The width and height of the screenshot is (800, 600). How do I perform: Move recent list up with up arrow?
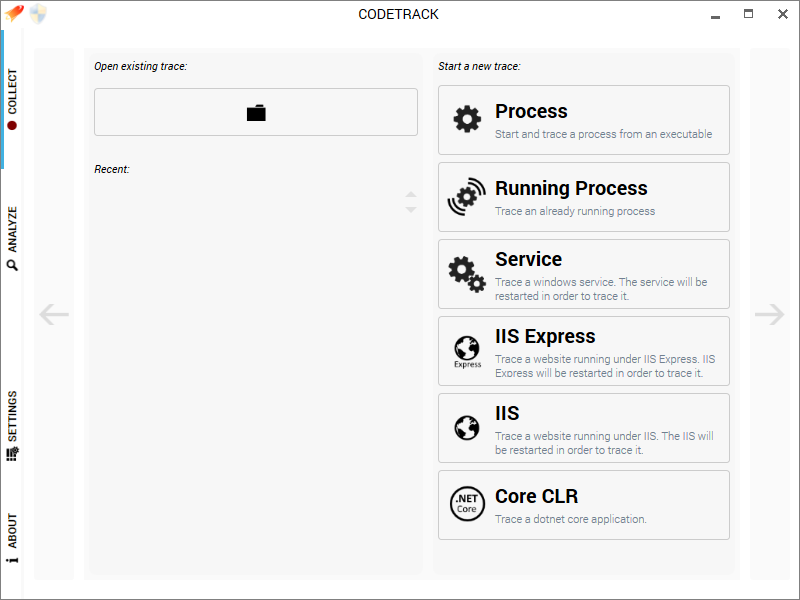[411, 194]
